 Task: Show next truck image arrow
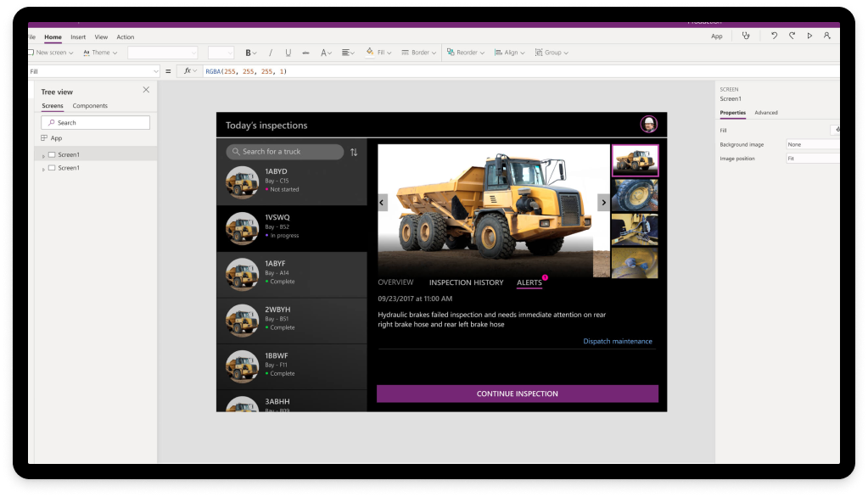click(x=603, y=203)
